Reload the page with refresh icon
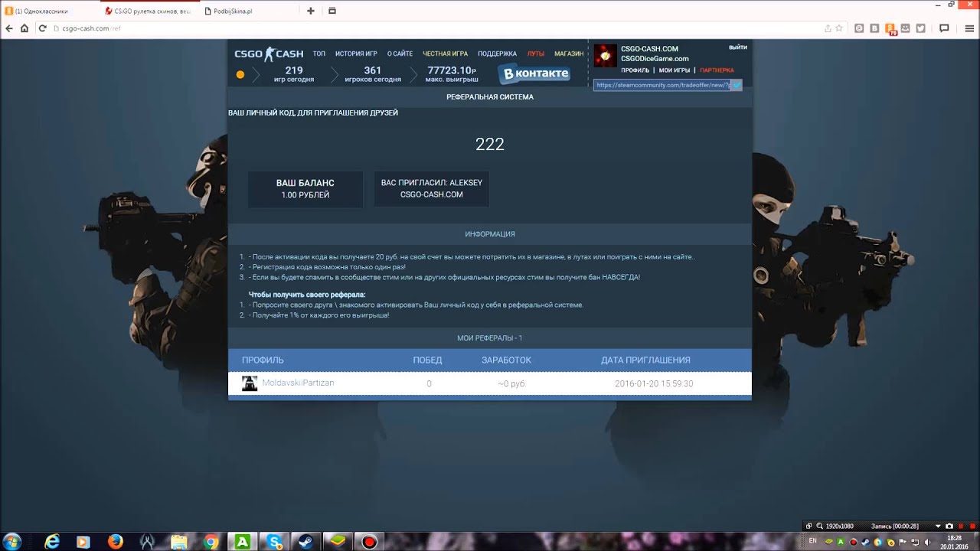Image resolution: width=980 pixels, height=551 pixels. [x=43, y=28]
